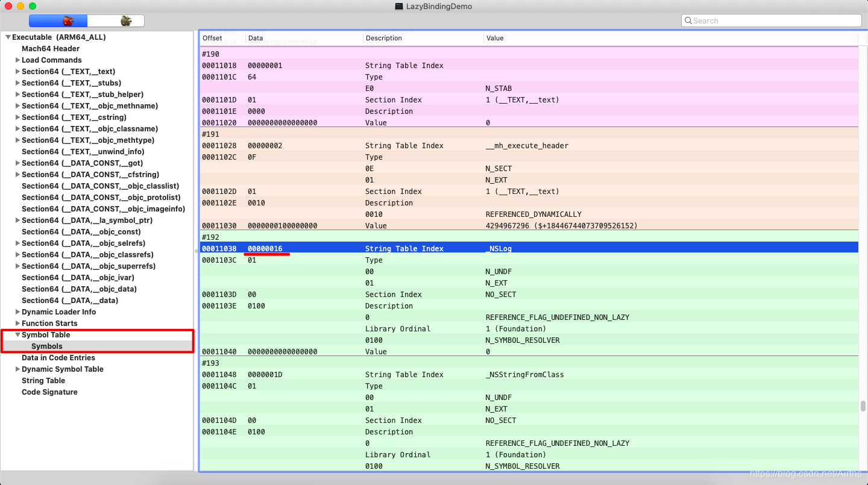This screenshot has width=868, height=485.
Task: Click offset 0001104D Section Index row
Action: pos(529,421)
